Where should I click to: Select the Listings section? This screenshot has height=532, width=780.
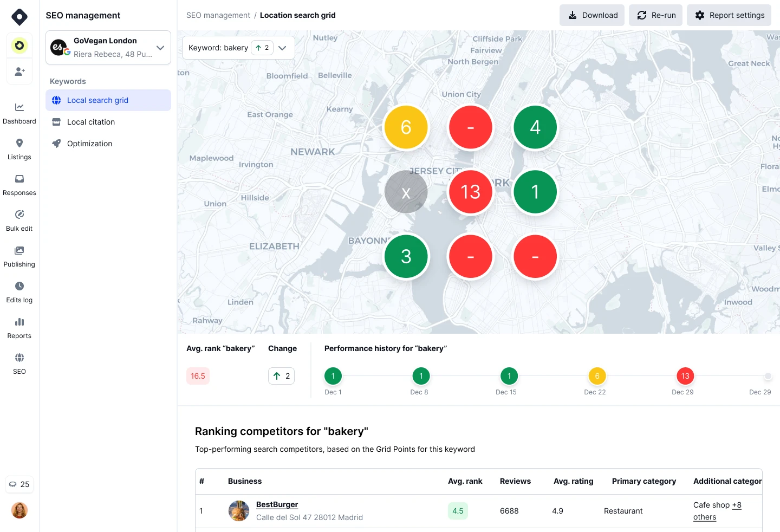coord(19,149)
